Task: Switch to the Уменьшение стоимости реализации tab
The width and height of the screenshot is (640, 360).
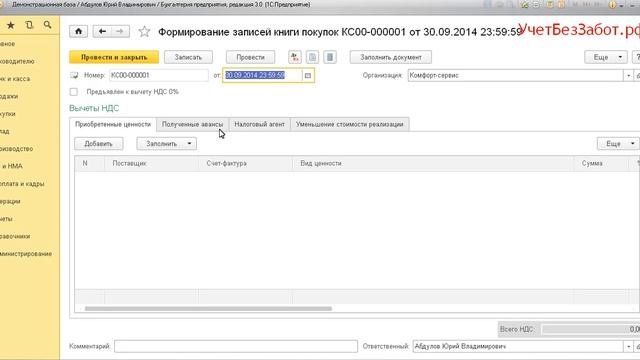Action: (x=350, y=124)
